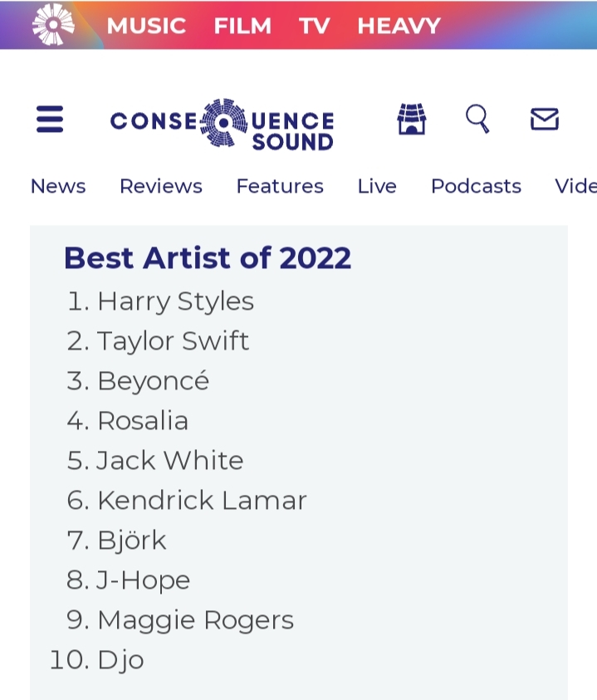Click the Consequence of Sound logo
This screenshot has height=700, width=597.
click(x=222, y=125)
